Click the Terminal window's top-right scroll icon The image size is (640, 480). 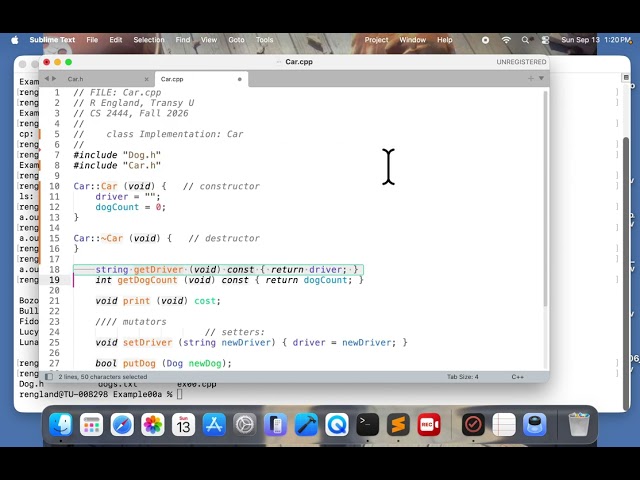[x=626, y=78]
